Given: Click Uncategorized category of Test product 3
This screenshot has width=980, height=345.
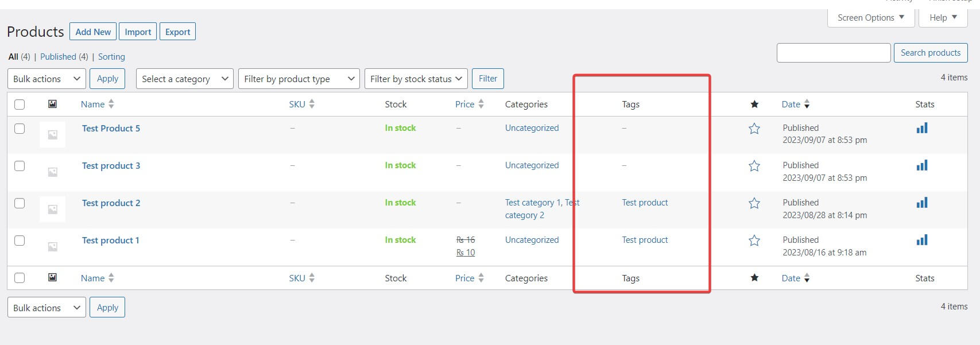Looking at the screenshot, I should pos(532,165).
